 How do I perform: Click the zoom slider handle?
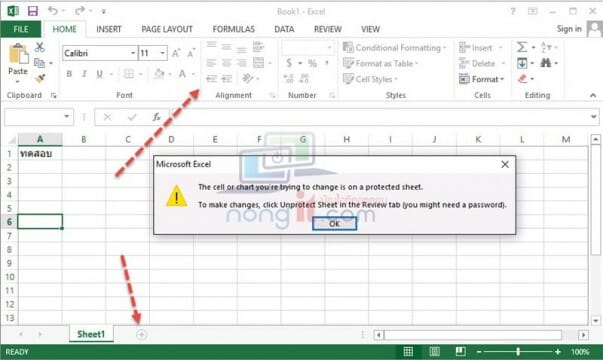[518, 352]
